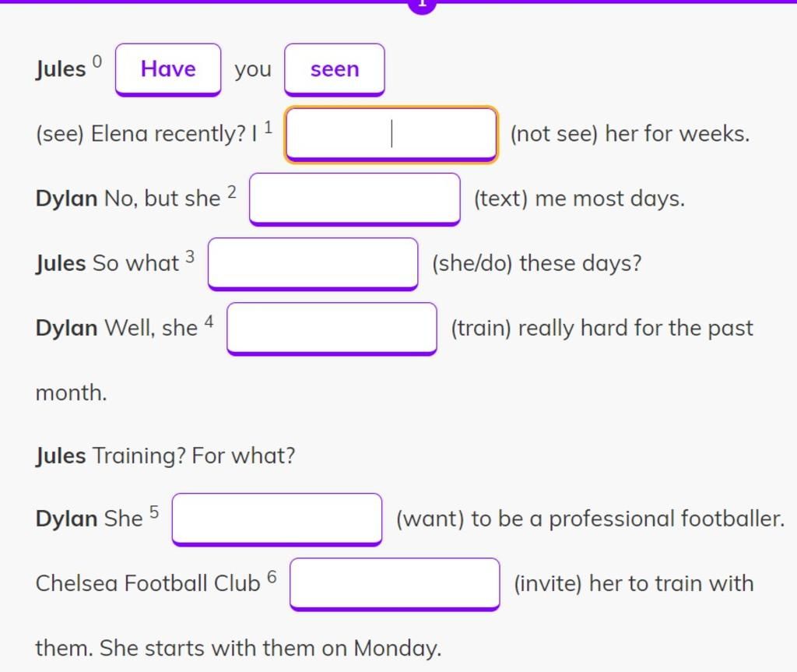Click the blank 4 field before "(train)"

(x=332, y=328)
